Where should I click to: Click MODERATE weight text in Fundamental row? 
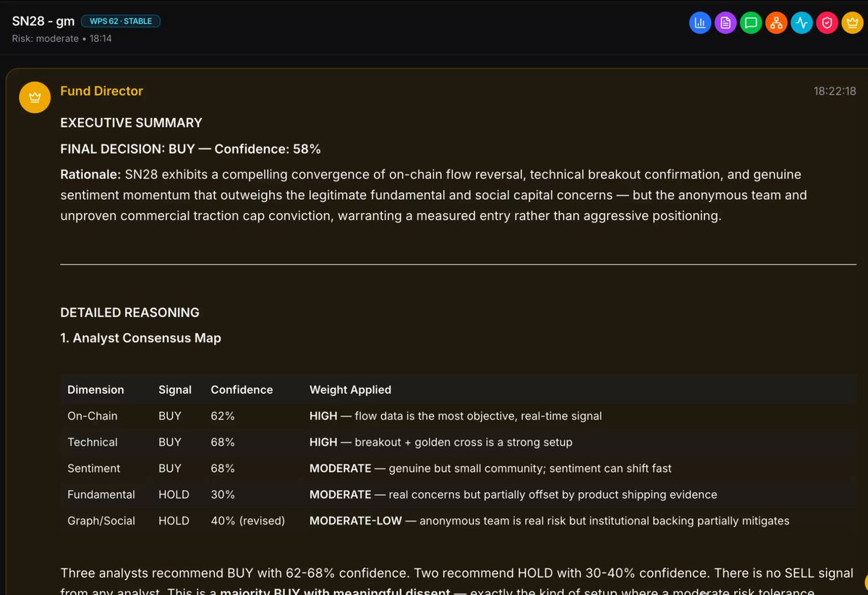coord(340,494)
